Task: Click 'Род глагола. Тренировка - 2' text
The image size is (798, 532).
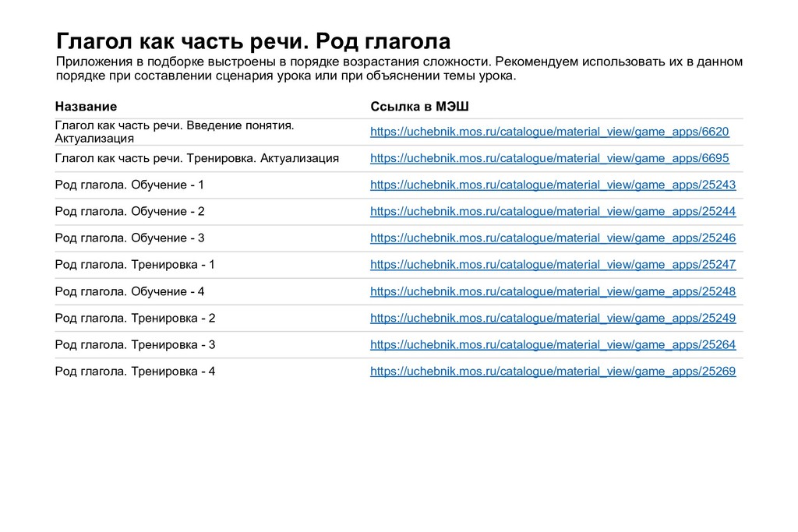Action: click(136, 318)
